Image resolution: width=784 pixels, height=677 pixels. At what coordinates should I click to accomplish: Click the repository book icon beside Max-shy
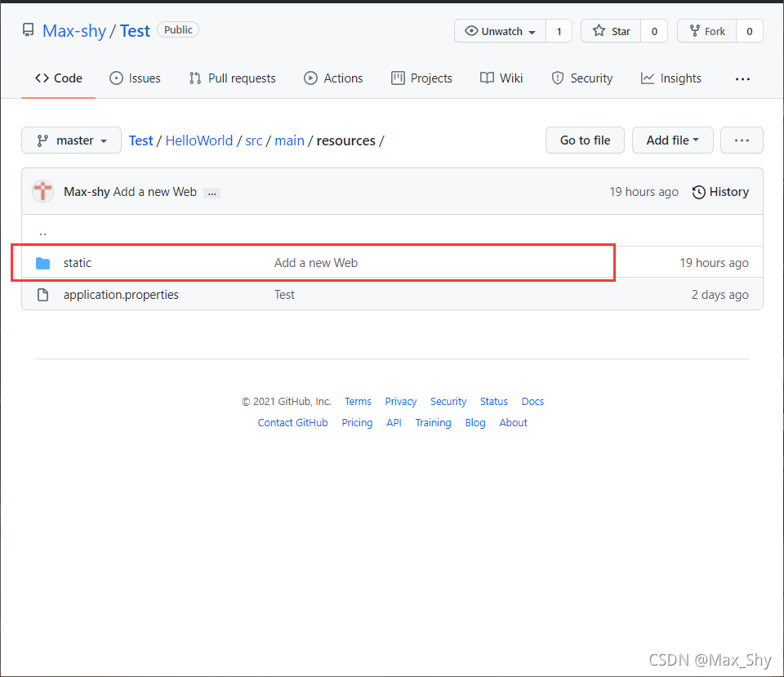(x=29, y=30)
